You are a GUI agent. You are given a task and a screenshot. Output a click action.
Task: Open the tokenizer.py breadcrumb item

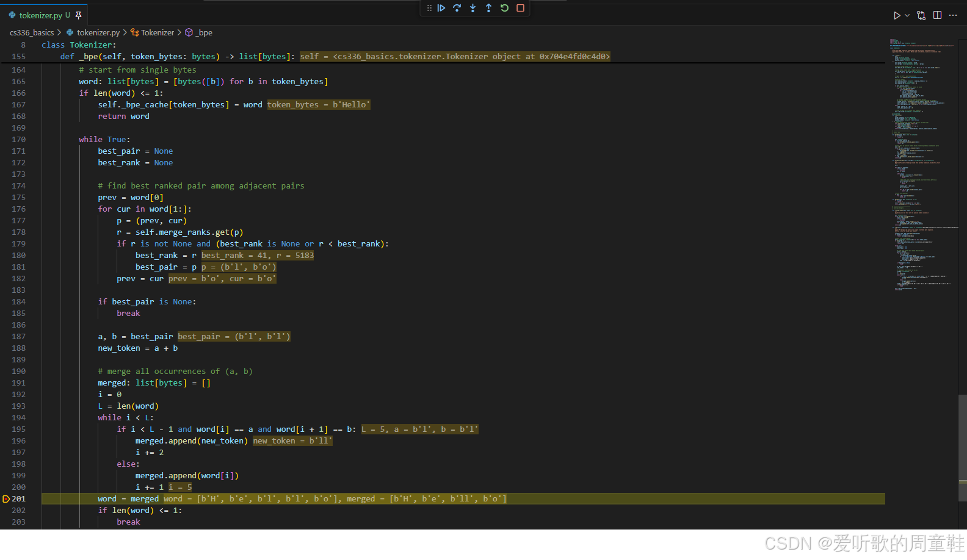pyautogui.click(x=93, y=32)
